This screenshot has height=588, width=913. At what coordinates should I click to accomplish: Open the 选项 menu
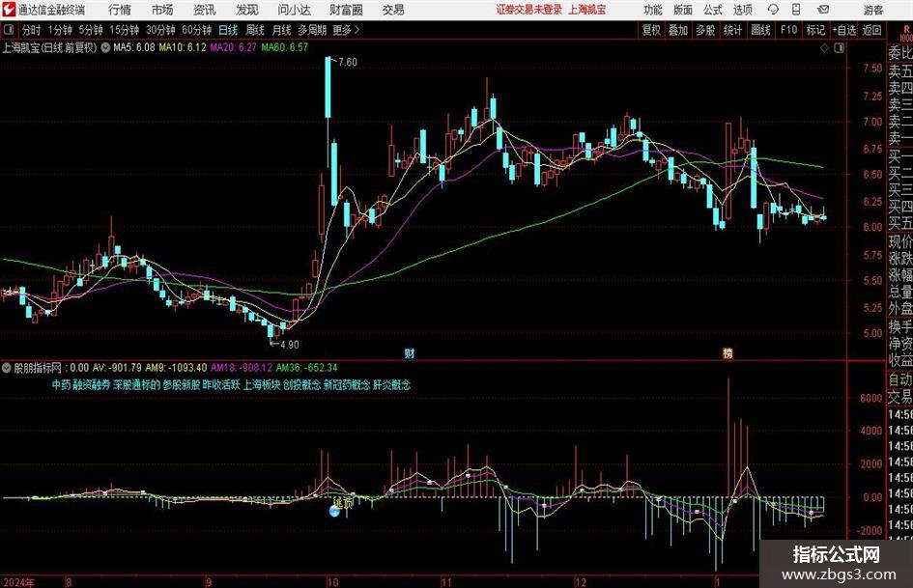742,10
